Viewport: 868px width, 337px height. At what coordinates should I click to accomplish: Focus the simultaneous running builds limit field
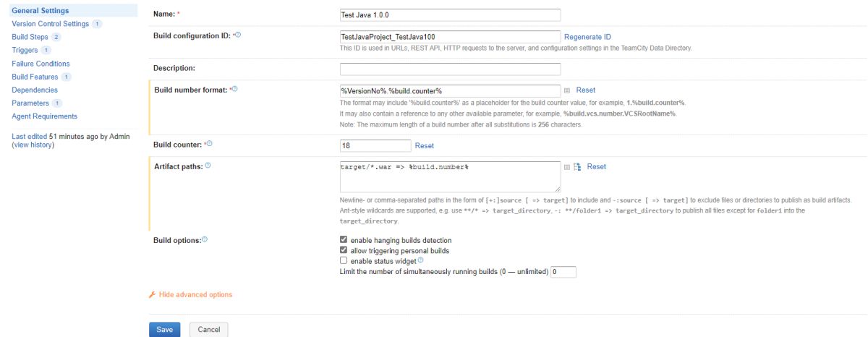(x=563, y=273)
